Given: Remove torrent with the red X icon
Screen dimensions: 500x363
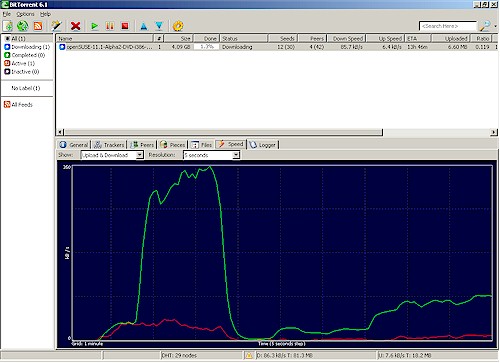Looking at the screenshot, I should (x=76, y=26).
